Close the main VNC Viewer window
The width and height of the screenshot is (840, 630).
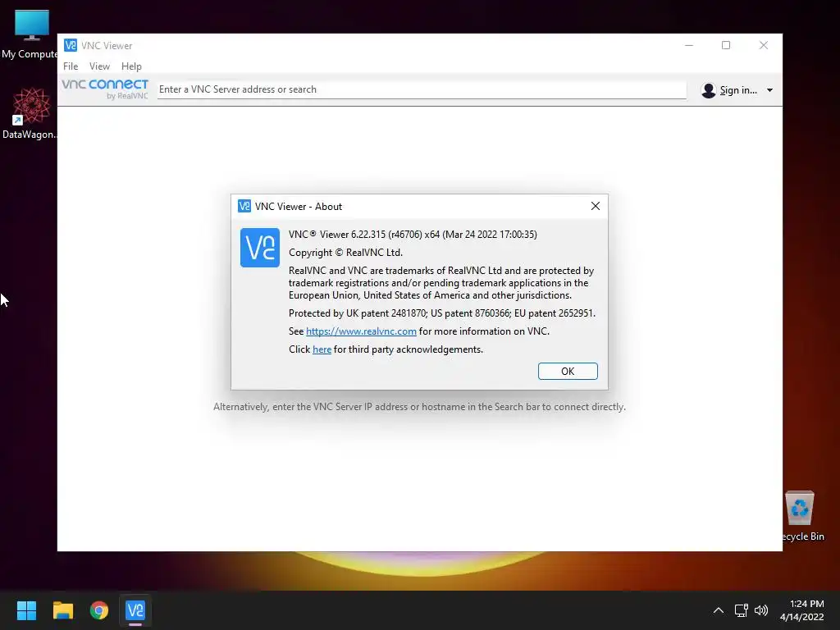(764, 46)
